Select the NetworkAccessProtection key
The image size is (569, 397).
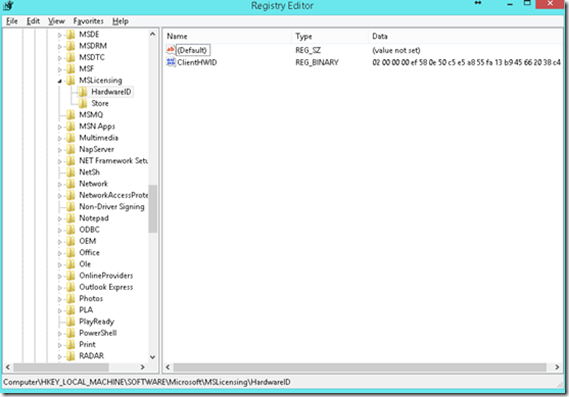pos(114,195)
